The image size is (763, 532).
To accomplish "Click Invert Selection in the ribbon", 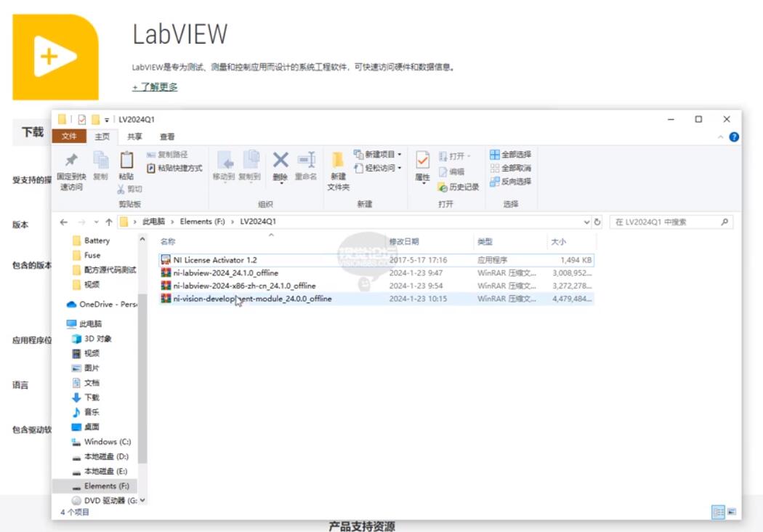I will tap(510, 182).
